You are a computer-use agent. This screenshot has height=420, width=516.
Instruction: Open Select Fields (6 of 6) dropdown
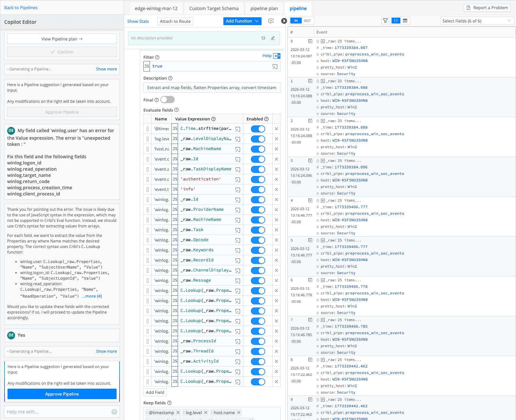click(477, 21)
